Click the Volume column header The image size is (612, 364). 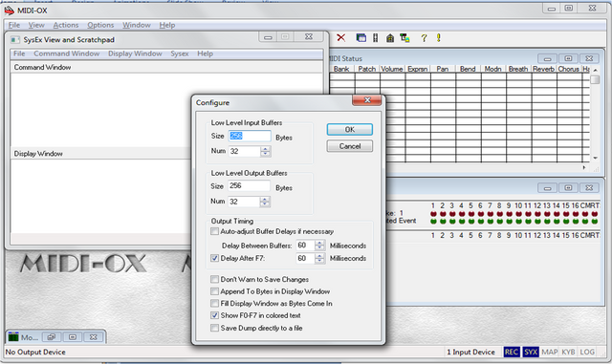click(x=392, y=69)
